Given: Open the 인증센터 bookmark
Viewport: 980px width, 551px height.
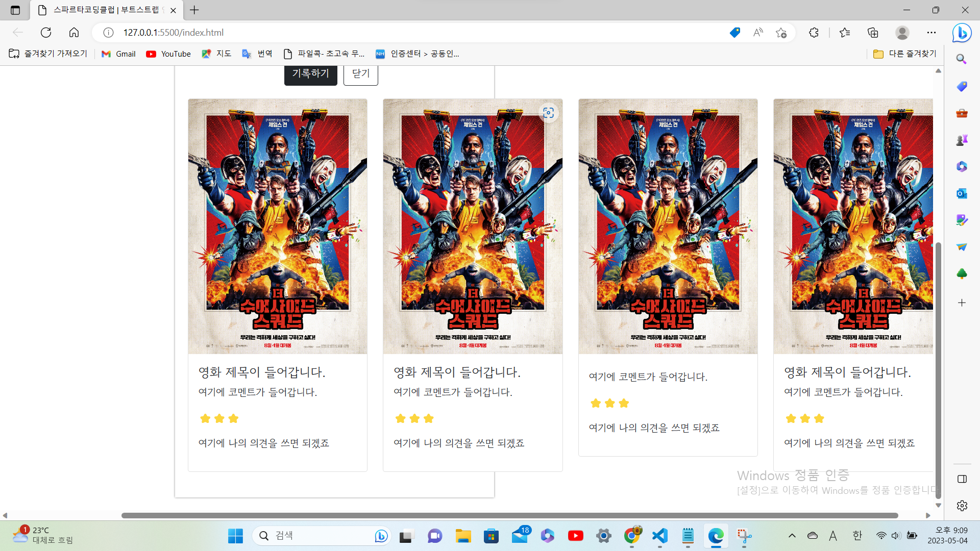Looking at the screenshot, I should [x=418, y=54].
